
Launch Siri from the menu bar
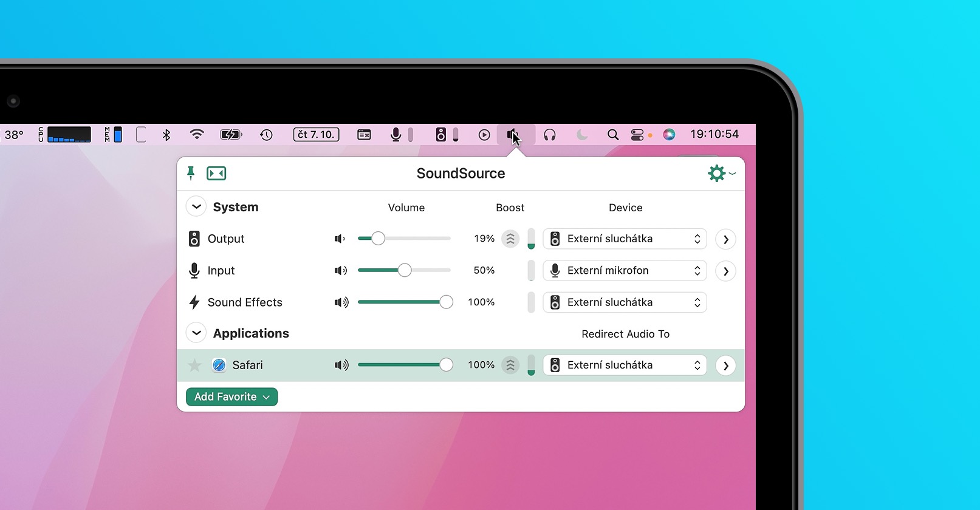tap(669, 135)
